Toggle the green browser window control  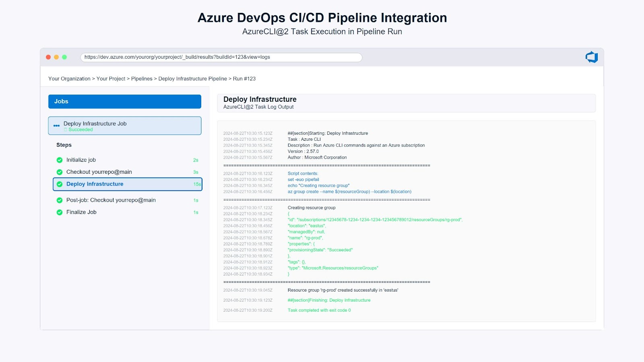64,57
